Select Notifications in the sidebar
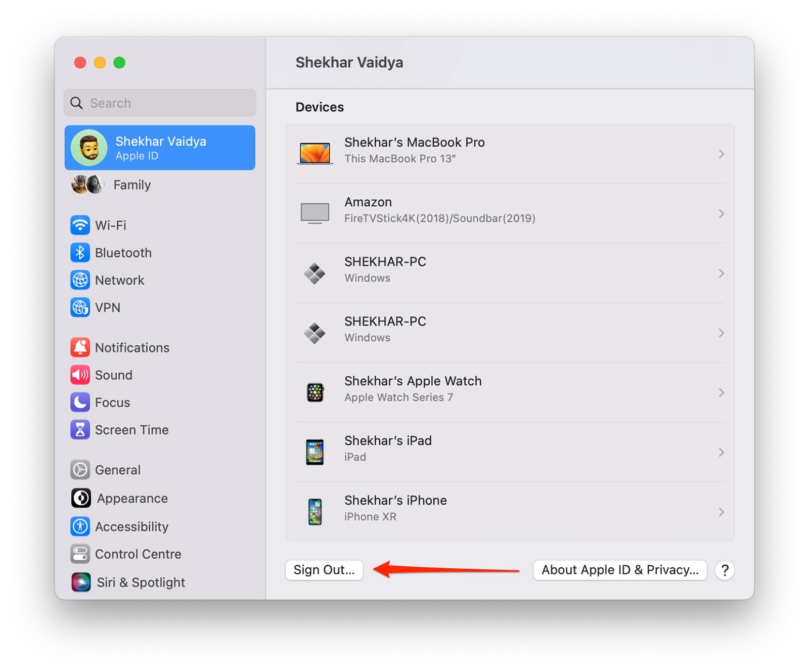The width and height of the screenshot is (809, 672). (132, 347)
